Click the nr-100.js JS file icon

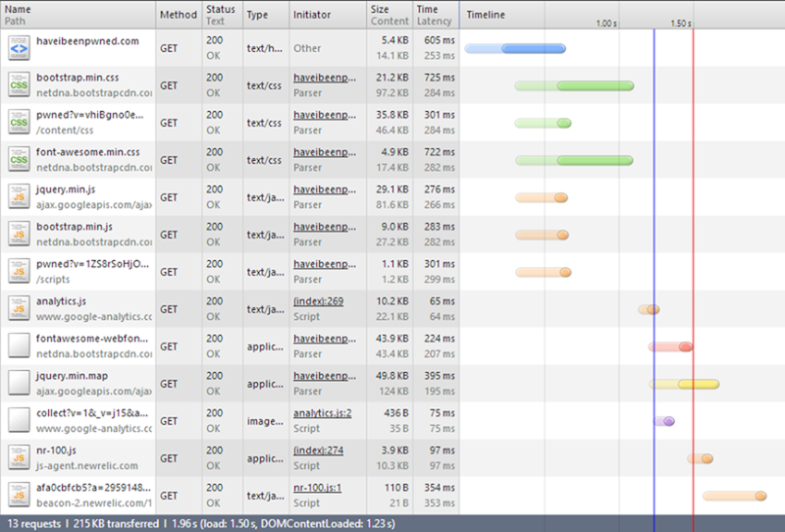pyautogui.click(x=19, y=457)
